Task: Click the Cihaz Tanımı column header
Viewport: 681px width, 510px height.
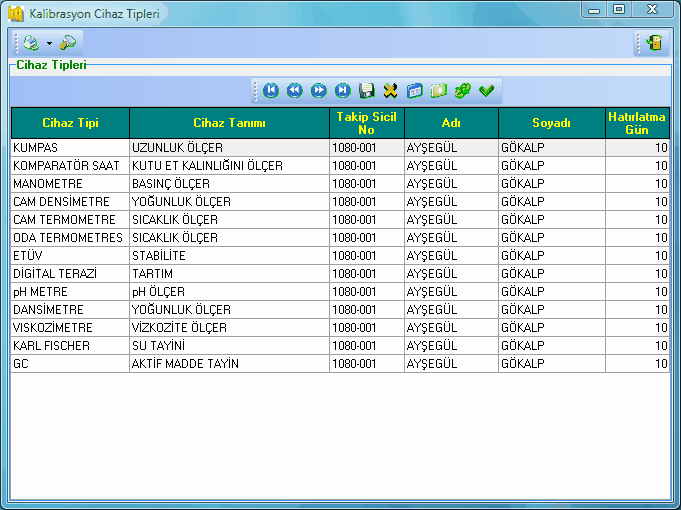Action: click(x=229, y=123)
